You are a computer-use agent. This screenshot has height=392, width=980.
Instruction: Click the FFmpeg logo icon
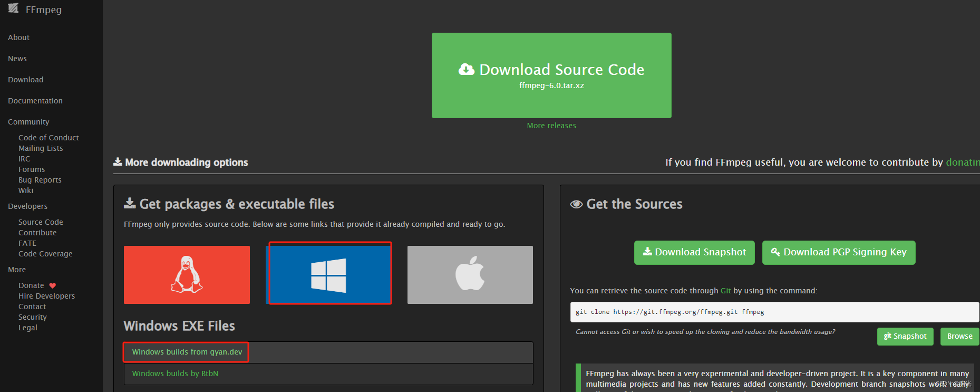click(x=13, y=8)
